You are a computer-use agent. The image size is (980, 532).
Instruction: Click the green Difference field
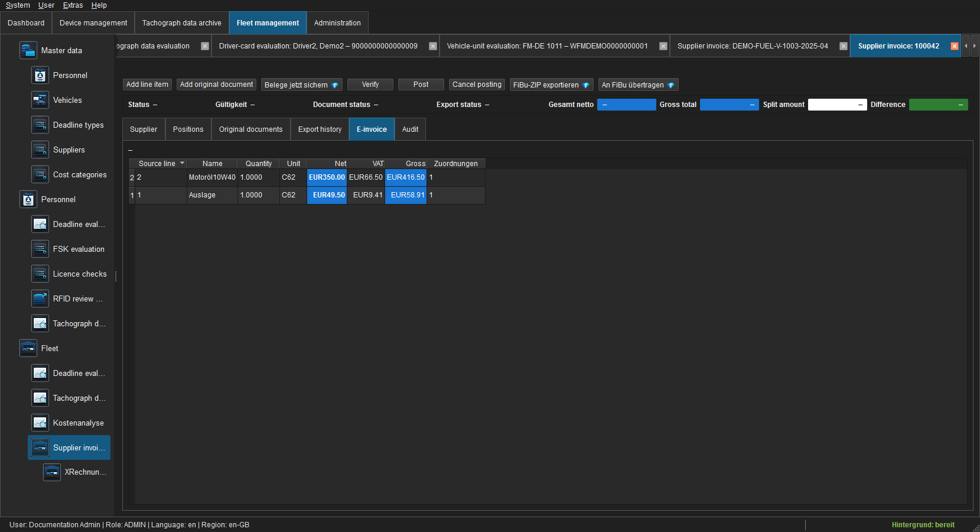939,105
